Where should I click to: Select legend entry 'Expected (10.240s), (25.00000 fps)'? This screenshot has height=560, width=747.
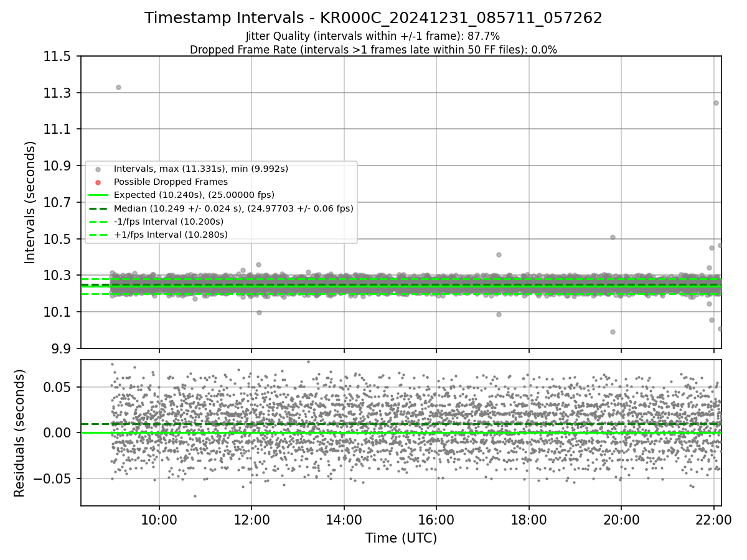(x=194, y=195)
